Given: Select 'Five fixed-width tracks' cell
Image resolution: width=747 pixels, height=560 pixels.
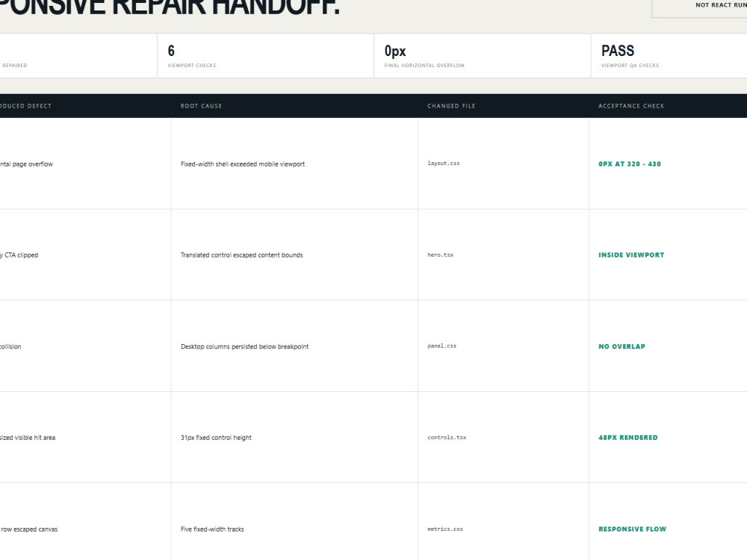Looking at the screenshot, I should (x=294, y=521).
